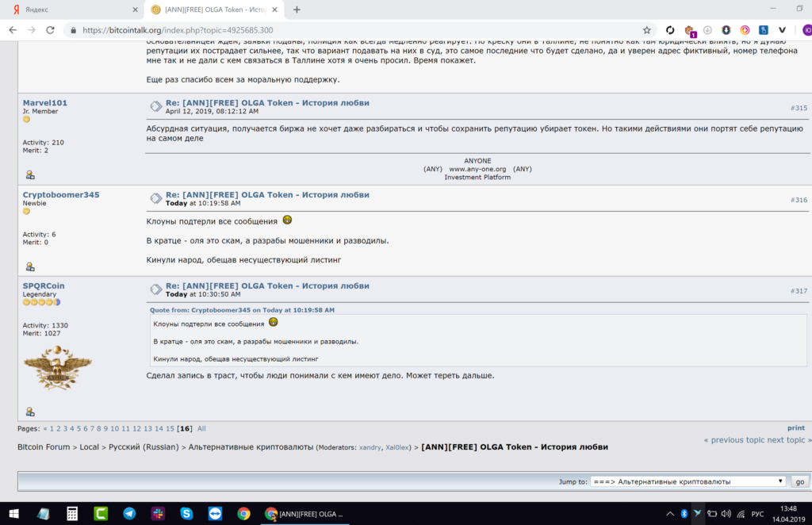Image resolution: width=812 pixels, height=525 pixels.
Task: Go to page 15 of the topic
Action: (170, 429)
